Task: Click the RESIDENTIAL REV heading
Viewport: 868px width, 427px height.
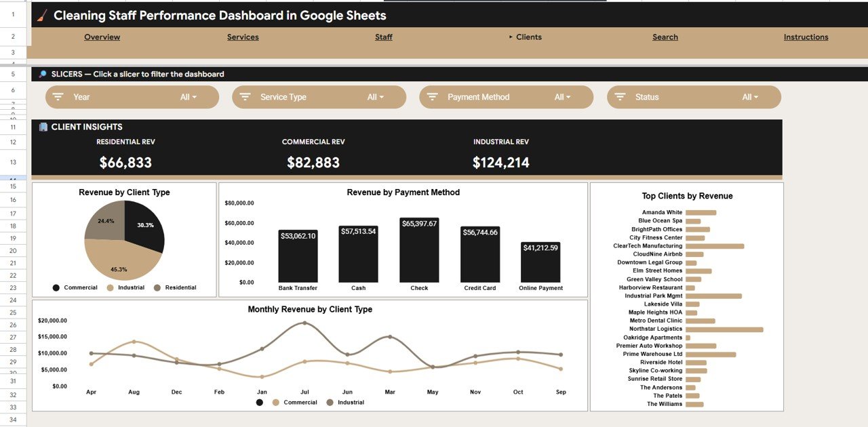Action: click(125, 142)
